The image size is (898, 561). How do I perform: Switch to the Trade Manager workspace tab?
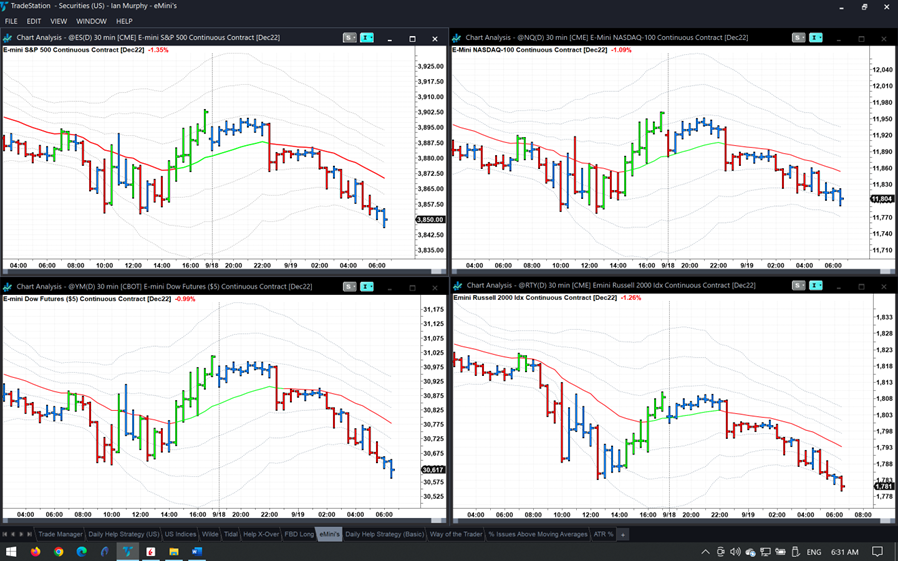tap(60, 534)
